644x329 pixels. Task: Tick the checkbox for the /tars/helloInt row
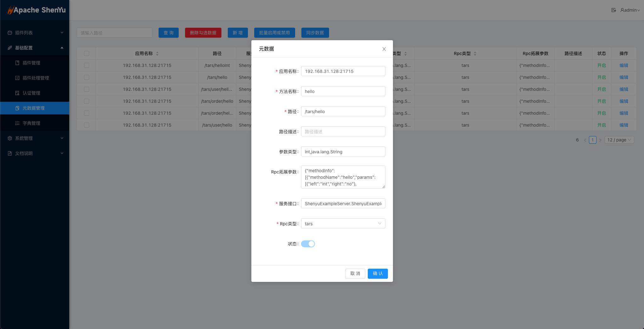click(87, 65)
